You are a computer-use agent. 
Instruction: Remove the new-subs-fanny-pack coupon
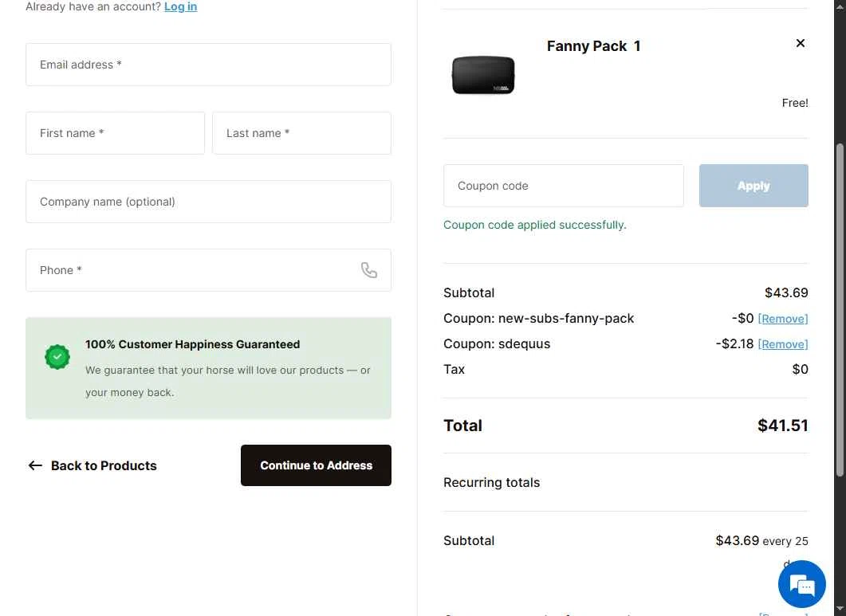coord(783,319)
